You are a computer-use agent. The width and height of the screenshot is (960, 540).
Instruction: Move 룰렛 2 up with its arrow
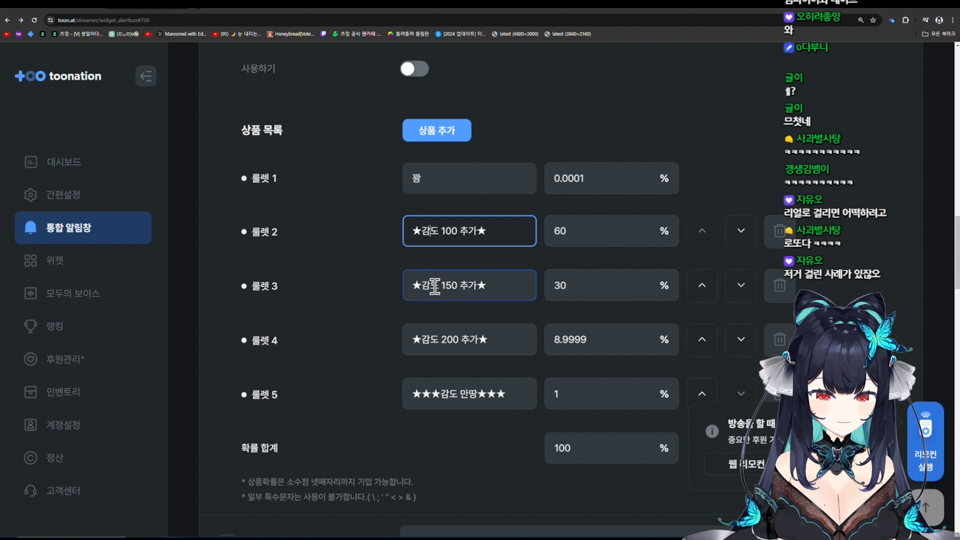(x=702, y=231)
